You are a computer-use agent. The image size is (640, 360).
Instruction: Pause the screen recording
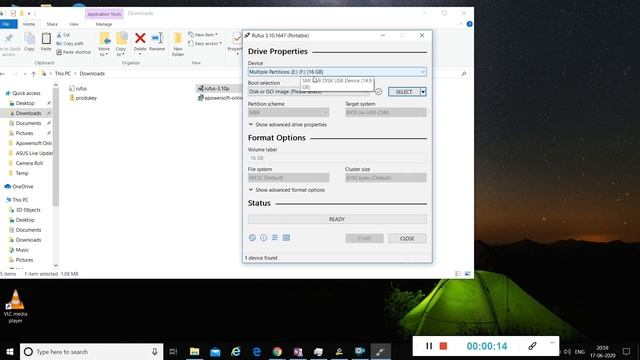(x=429, y=346)
